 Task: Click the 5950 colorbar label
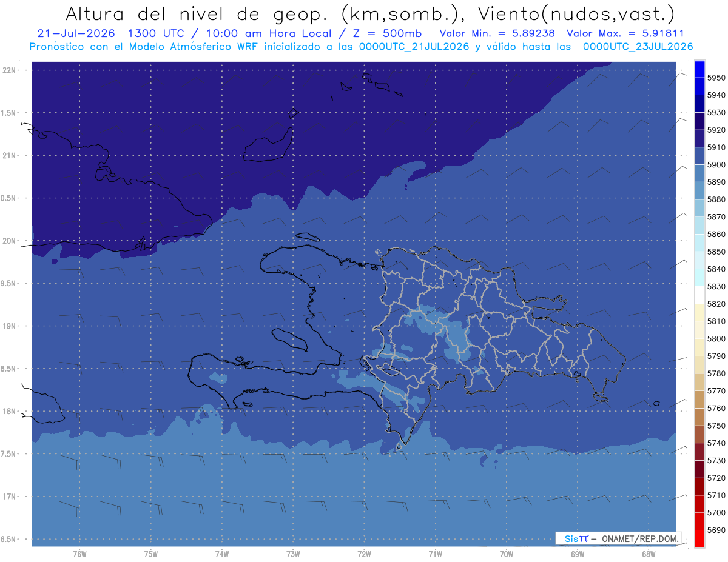tap(716, 78)
